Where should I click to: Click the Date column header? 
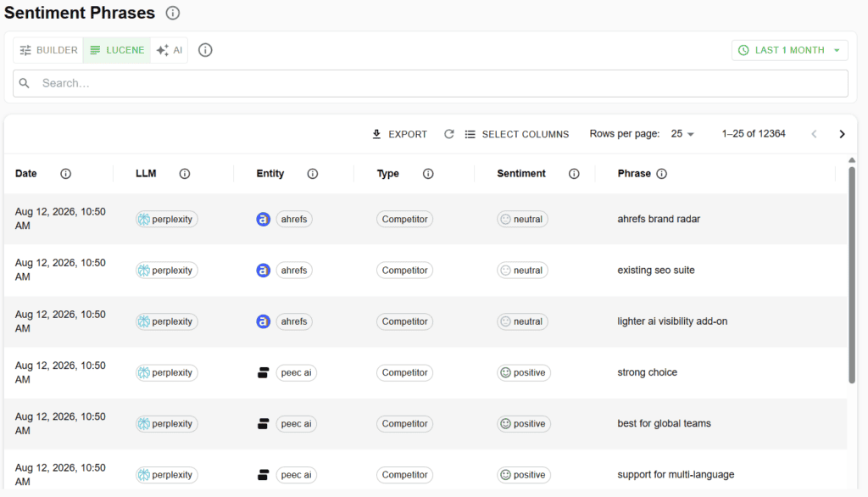[26, 173]
